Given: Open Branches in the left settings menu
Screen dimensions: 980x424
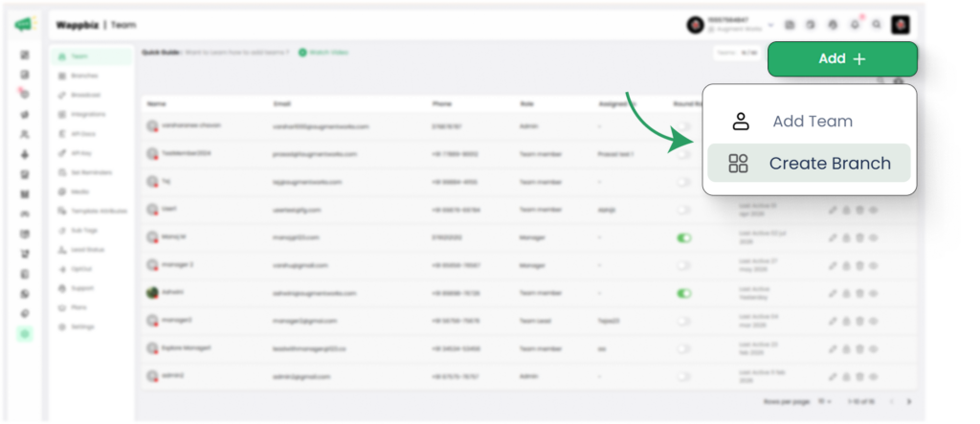Looking at the screenshot, I should [x=84, y=76].
